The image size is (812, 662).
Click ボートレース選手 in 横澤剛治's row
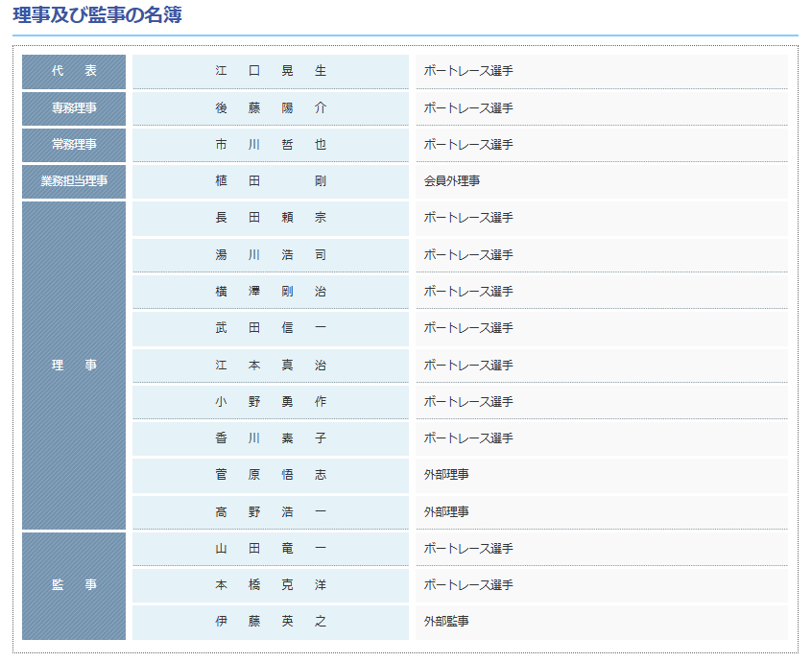coord(468,292)
